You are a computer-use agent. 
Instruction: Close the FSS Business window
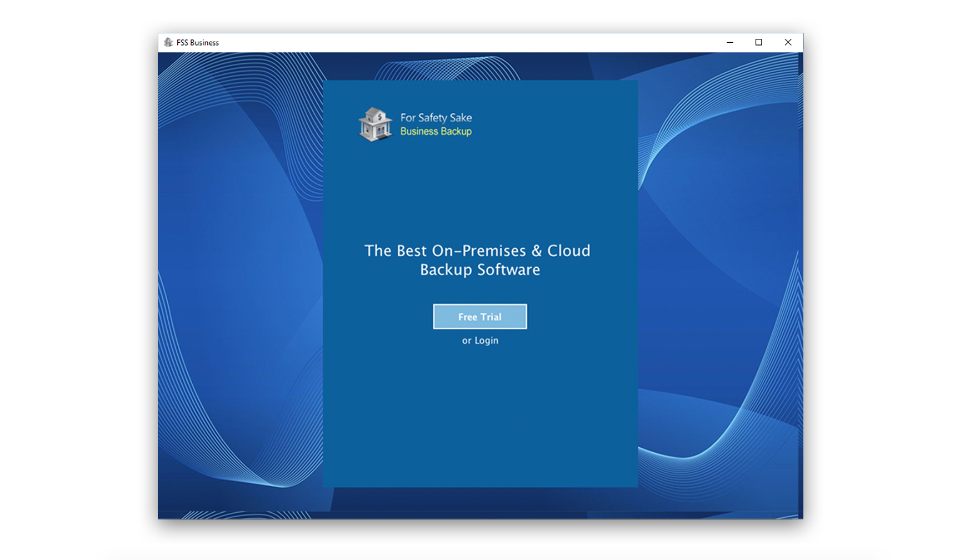(788, 42)
